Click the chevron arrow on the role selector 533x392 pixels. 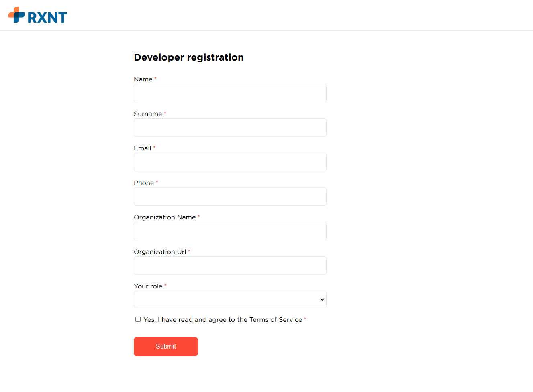pos(322,300)
